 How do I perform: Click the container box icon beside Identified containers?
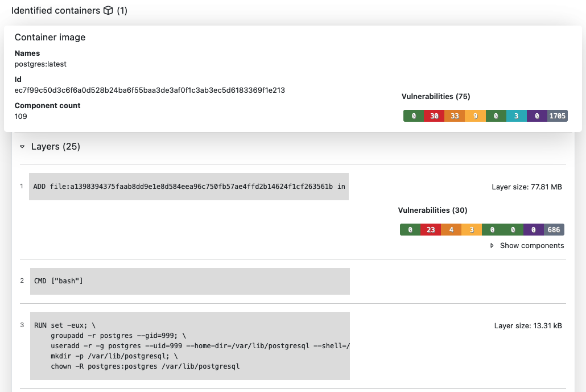(x=108, y=10)
